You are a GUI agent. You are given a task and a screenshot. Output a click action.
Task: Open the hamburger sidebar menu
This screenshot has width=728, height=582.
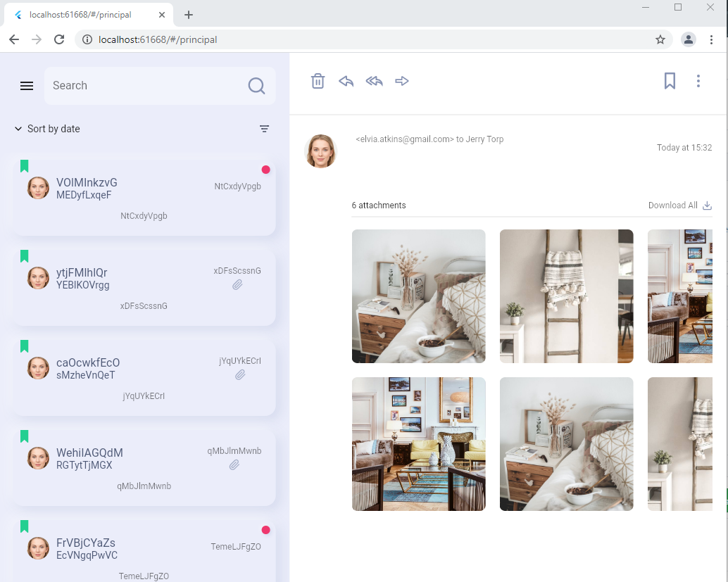coord(27,85)
